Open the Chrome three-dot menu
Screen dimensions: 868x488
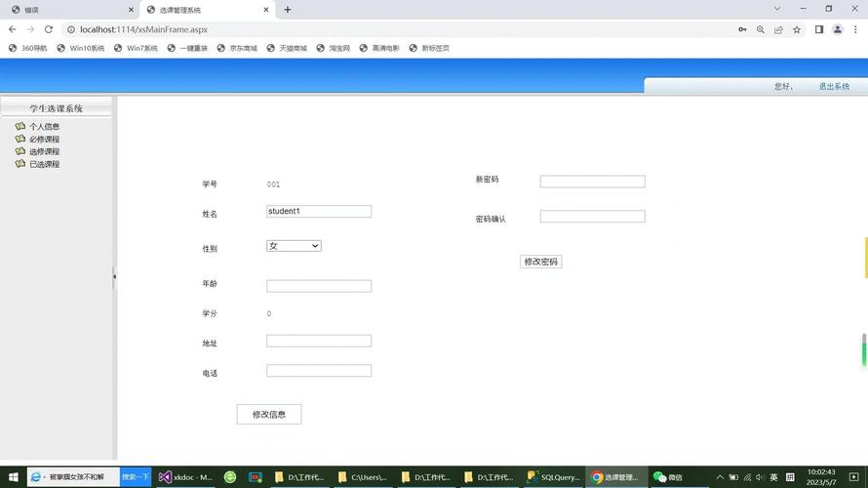(x=855, y=29)
